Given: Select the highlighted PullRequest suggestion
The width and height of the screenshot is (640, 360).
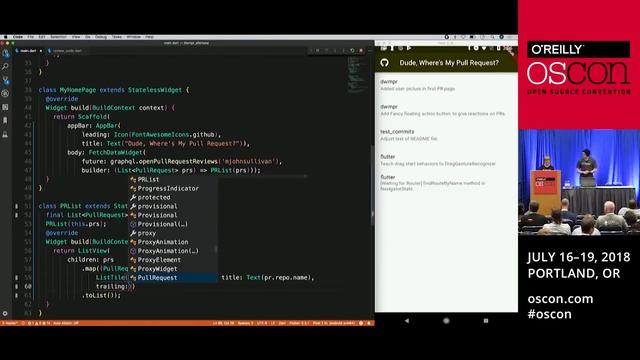Looking at the screenshot, I should tap(173, 278).
